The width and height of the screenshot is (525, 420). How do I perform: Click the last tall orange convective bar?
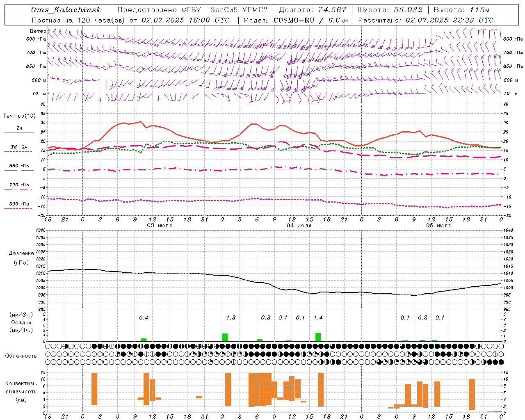472,394
